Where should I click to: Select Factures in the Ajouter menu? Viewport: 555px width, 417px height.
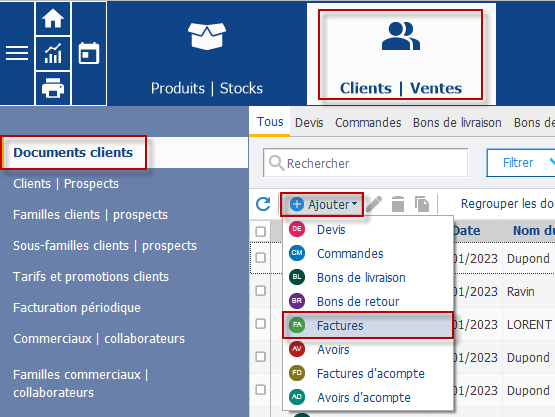(368, 325)
